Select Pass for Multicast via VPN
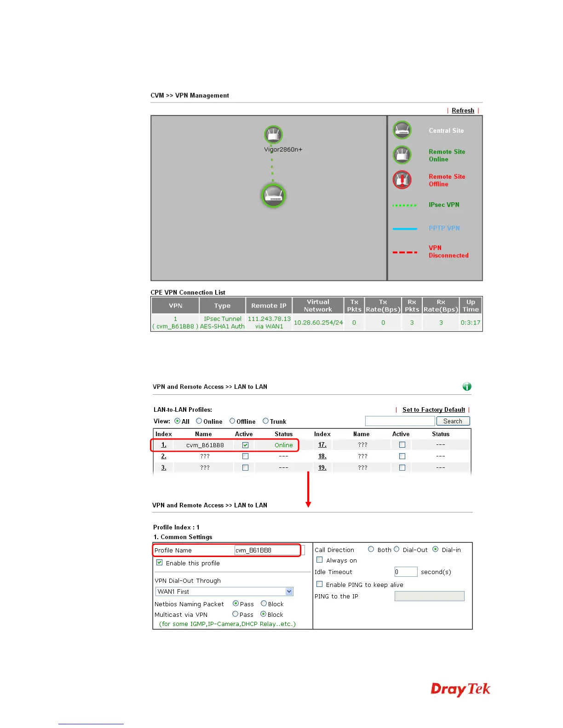Screen dimensions: 563x728 tap(236, 614)
